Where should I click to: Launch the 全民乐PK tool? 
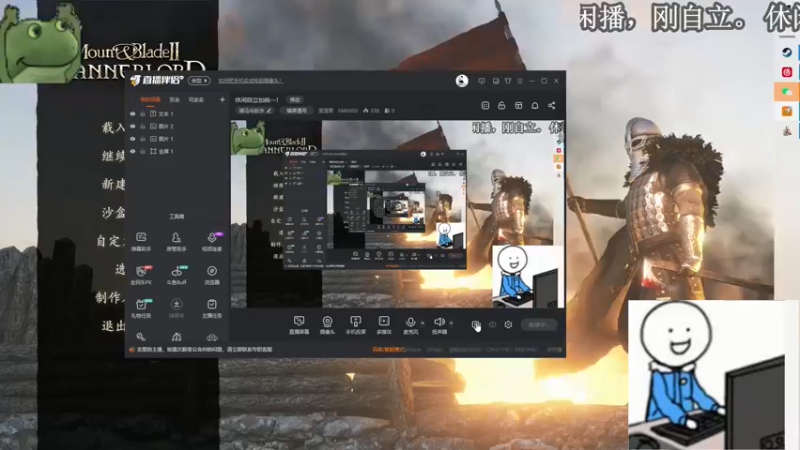pyautogui.click(x=141, y=274)
